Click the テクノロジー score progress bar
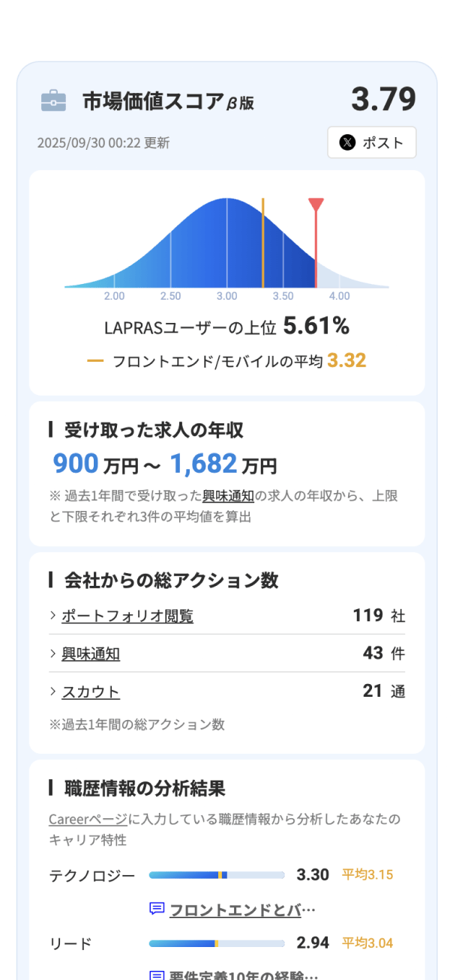 click(217, 875)
